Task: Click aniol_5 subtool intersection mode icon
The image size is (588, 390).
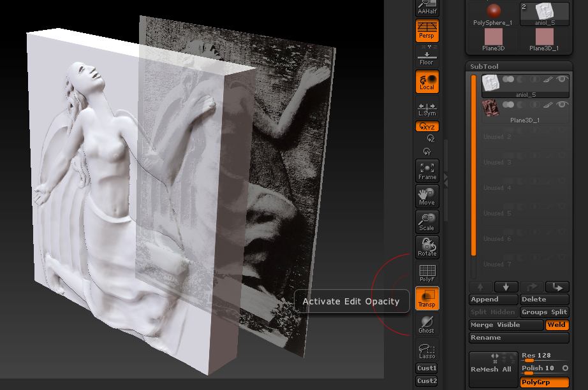Action: (x=535, y=80)
